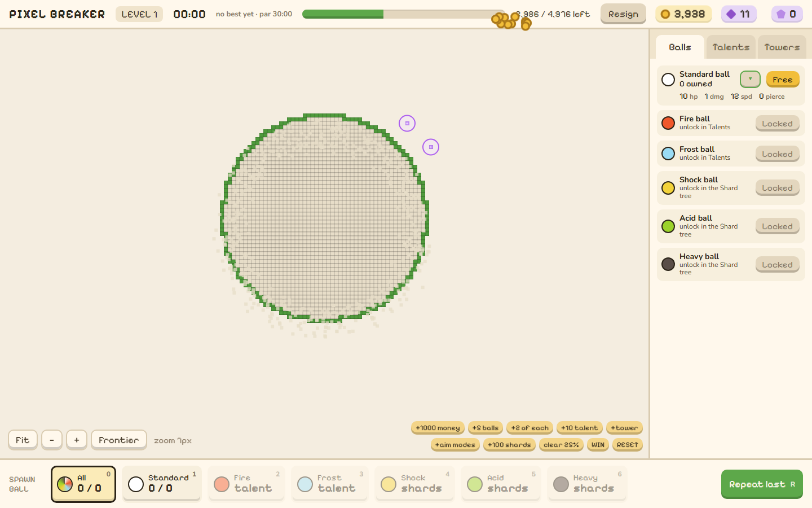
Task: Click the clear 25% button
Action: pyautogui.click(x=561, y=445)
